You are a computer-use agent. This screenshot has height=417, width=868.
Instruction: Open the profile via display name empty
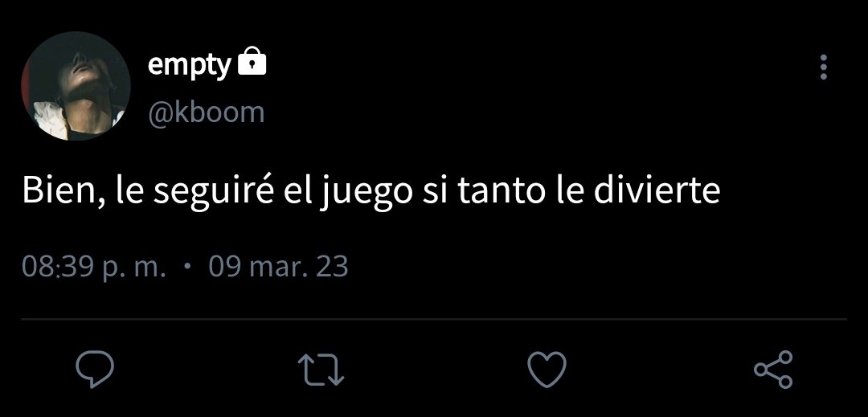190,66
